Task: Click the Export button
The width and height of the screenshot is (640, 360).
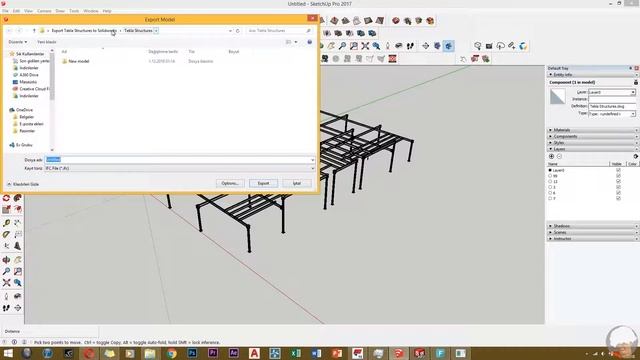Action: [x=263, y=183]
